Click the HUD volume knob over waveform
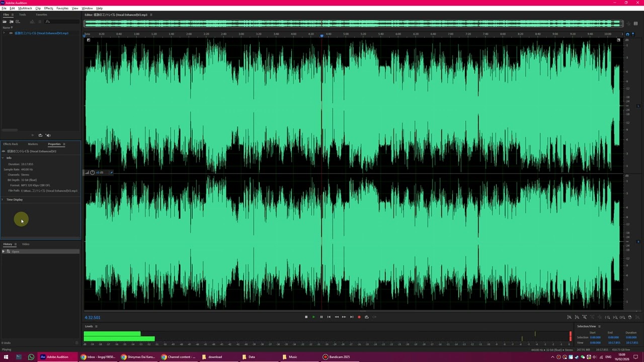This screenshot has height=362, width=644. [92, 172]
